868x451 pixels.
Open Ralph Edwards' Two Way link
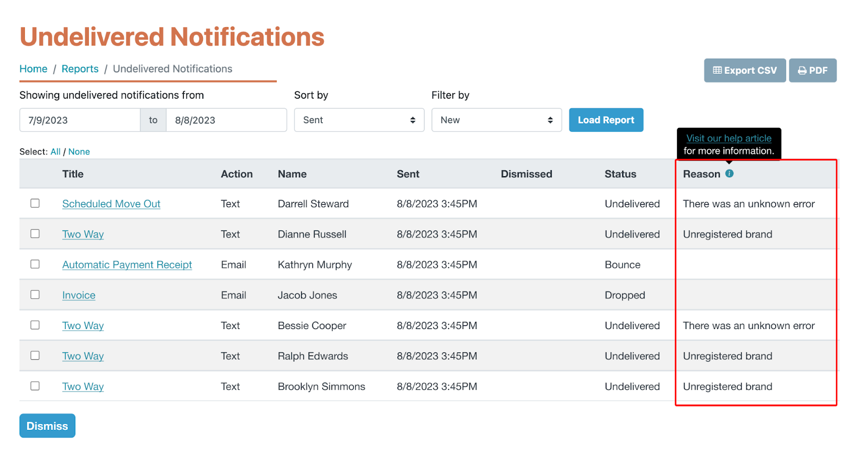83,356
